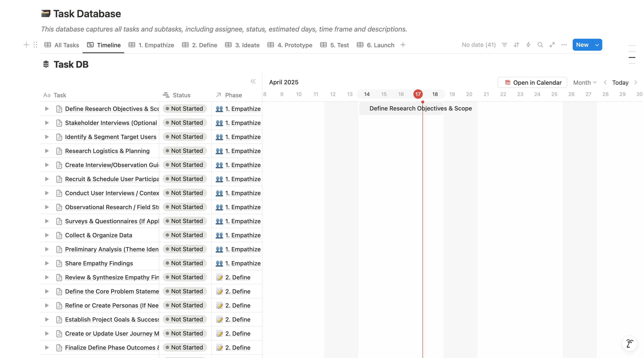Expand Conduct User Interviews row toggle
Screen dimensions: 644x358
point(46,193)
